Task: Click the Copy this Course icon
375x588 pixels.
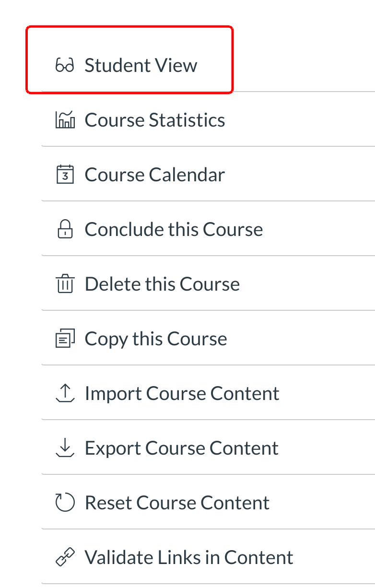Action: pos(65,339)
